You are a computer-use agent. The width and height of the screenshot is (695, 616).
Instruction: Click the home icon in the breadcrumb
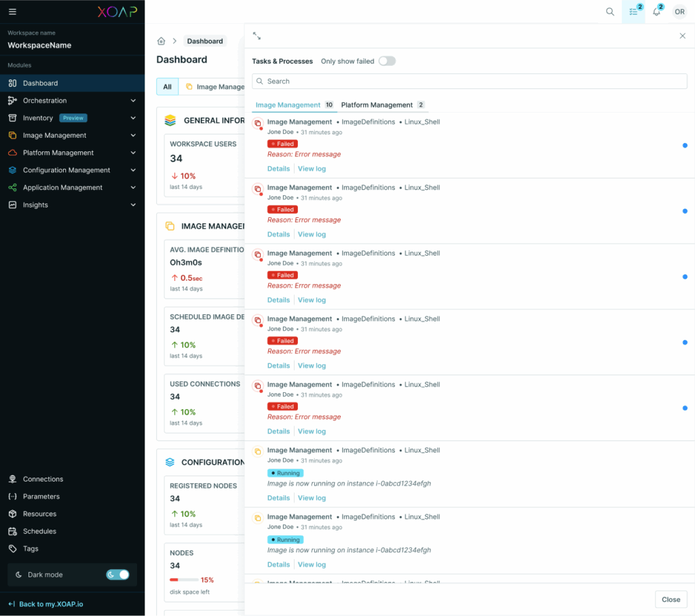coord(161,41)
